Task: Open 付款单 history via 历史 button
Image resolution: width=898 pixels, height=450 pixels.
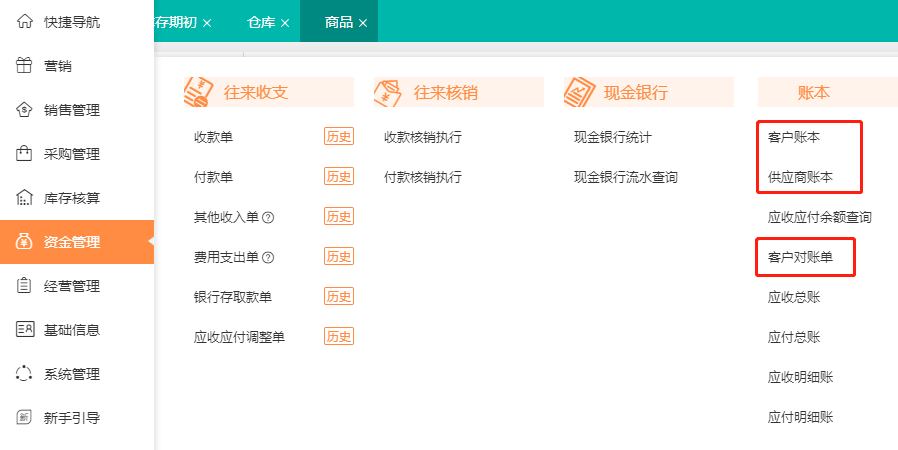Action: click(338, 177)
